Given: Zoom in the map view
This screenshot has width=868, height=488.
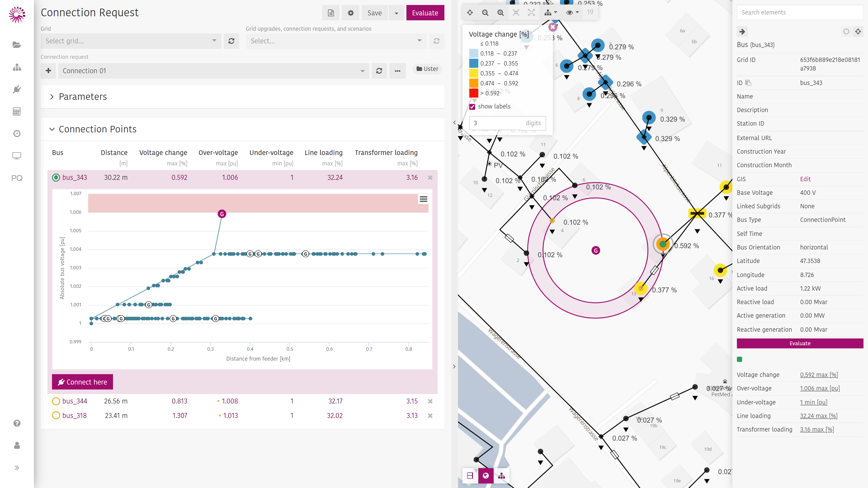Looking at the screenshot, I should [x=501, y=12].
